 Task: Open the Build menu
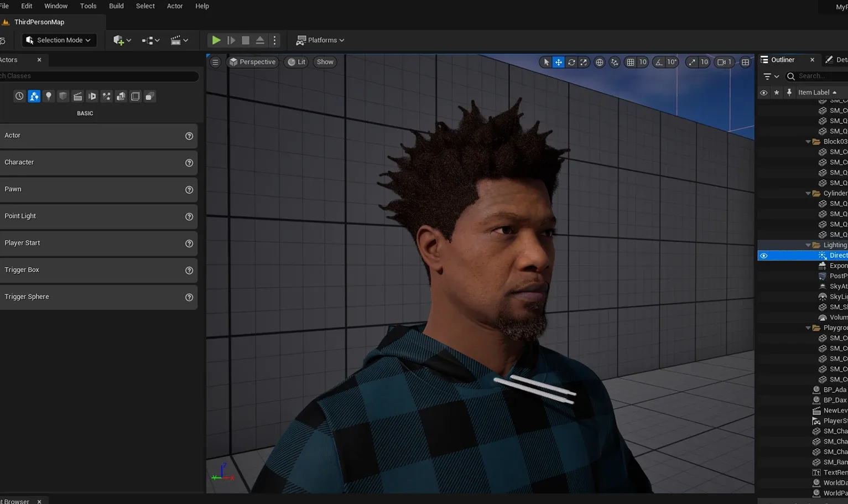116,6
